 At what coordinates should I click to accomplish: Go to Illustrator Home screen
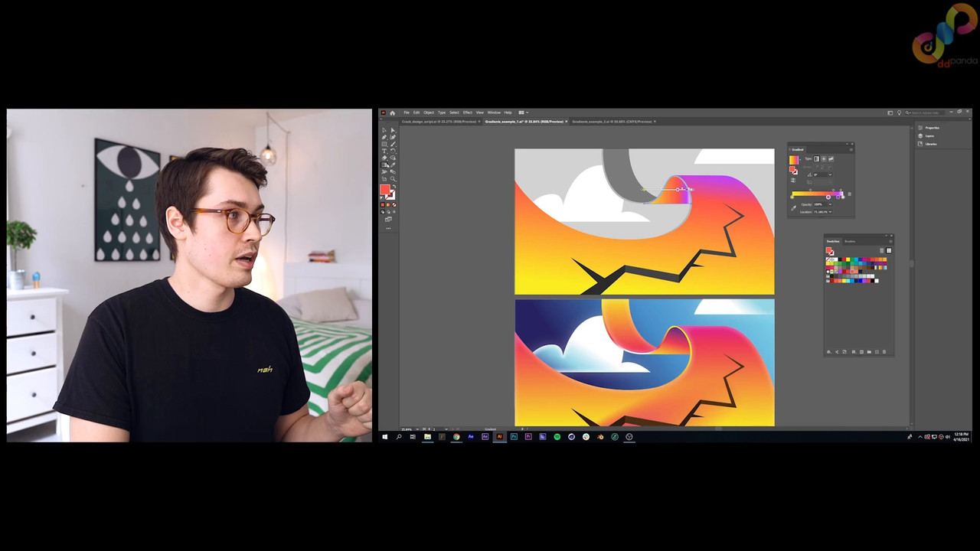393,112
